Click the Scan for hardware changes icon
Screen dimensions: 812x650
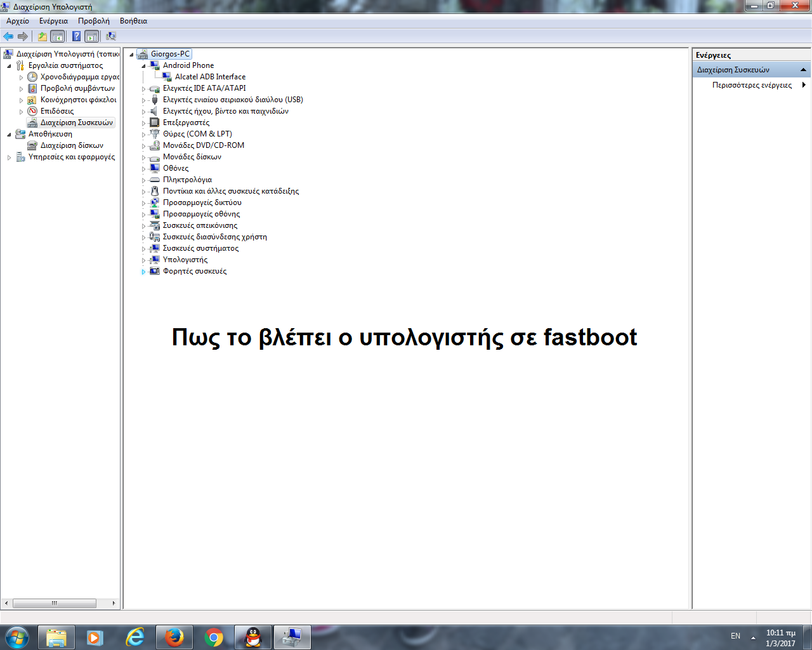[111, 36]
